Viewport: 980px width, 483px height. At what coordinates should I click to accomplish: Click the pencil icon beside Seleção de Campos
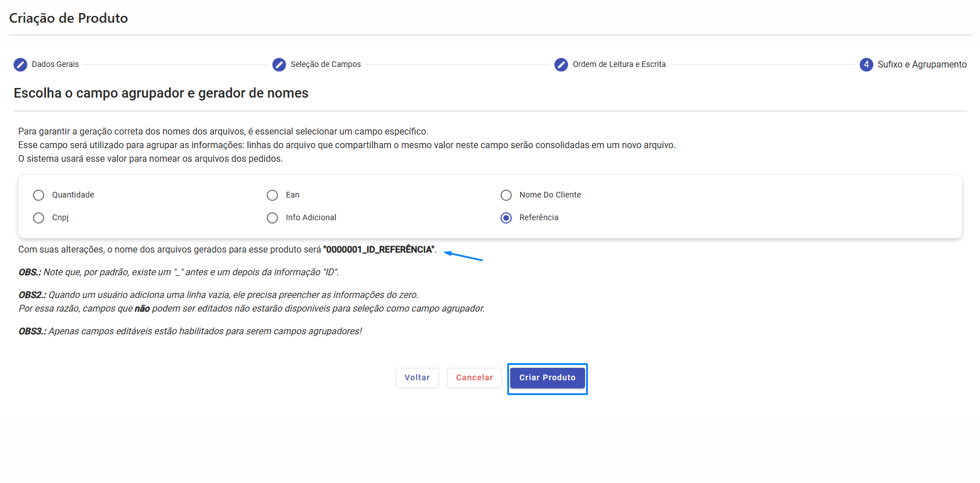(279, 65)
